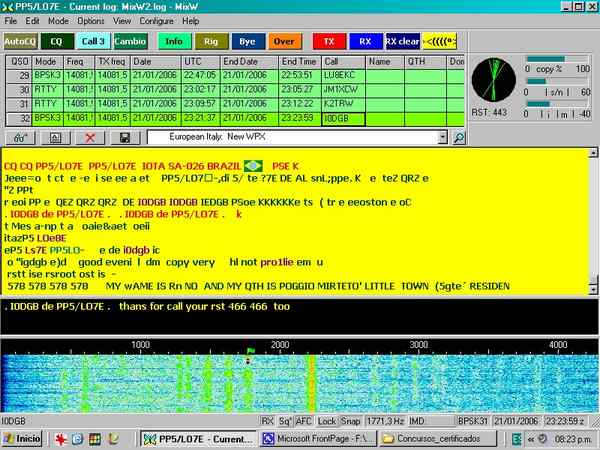The image size is (600, 450).
Task: Click the second log toolbar icon next to binoculars
Action: pos(55,136)
